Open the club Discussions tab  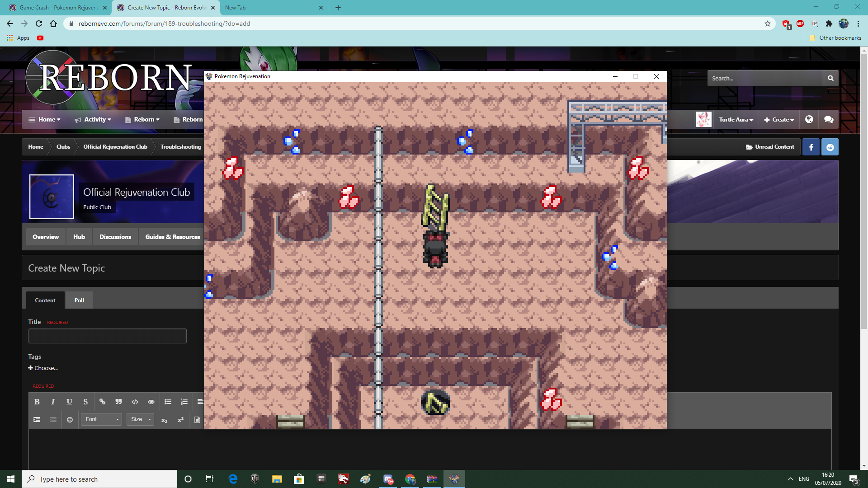point(115,237)
